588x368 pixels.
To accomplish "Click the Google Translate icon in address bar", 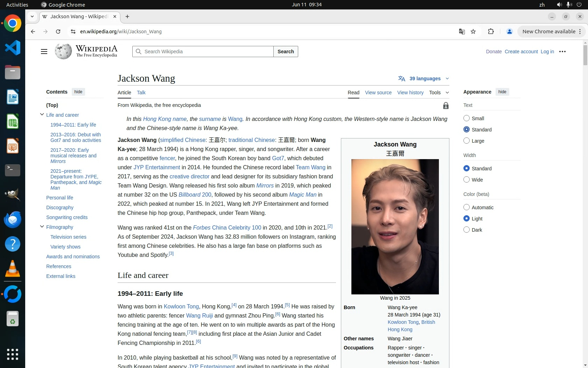I will (462, 32).
